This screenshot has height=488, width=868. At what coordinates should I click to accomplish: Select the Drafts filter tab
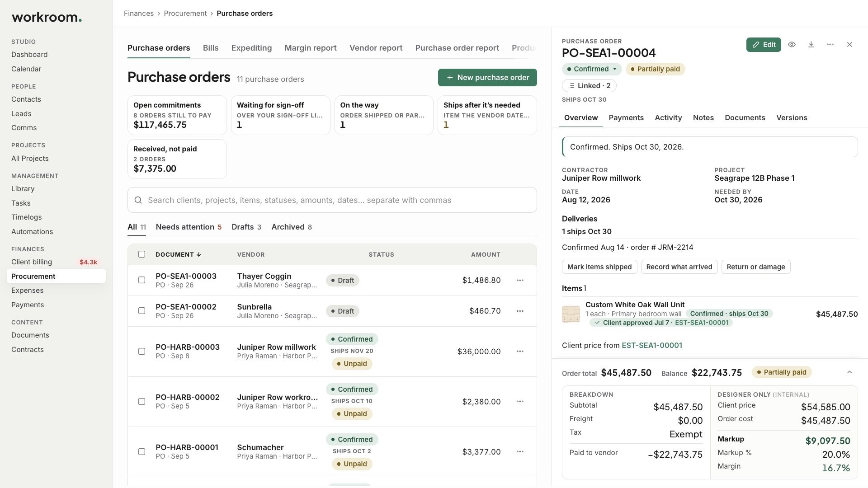coord(246,227)
